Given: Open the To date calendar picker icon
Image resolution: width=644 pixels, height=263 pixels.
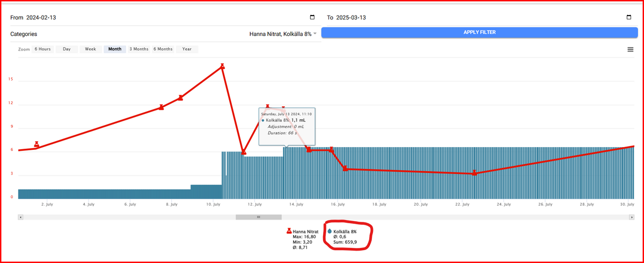Looking at the screenshot, I should [x=629, y=18].
